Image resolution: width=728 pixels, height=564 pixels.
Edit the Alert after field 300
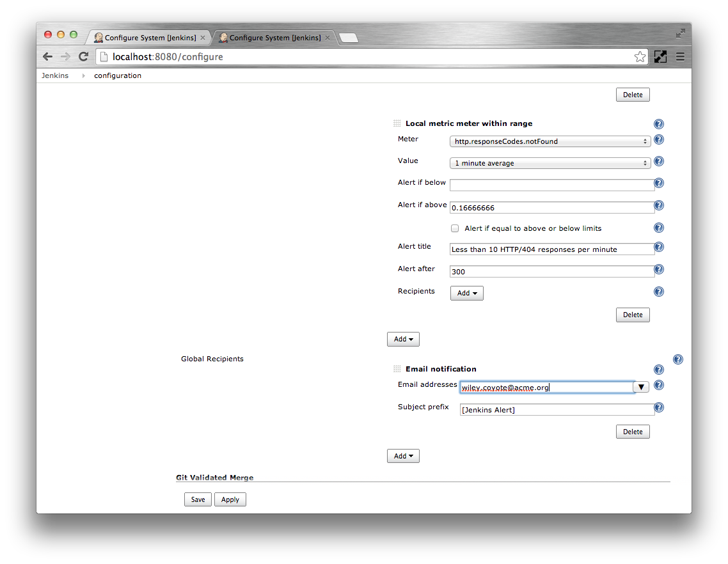click(x=551, y=272)
